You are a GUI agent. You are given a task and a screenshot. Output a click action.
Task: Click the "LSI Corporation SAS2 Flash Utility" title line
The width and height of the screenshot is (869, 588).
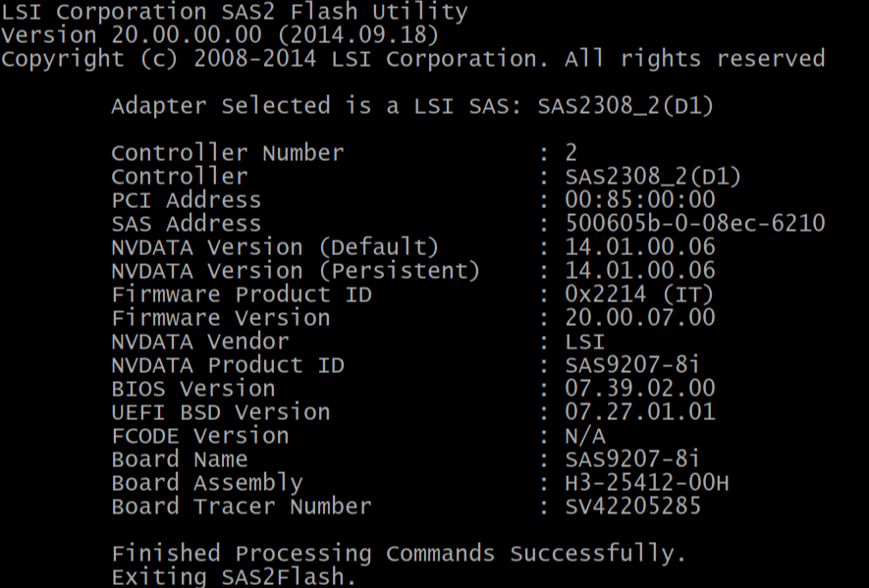coord(235,13)
